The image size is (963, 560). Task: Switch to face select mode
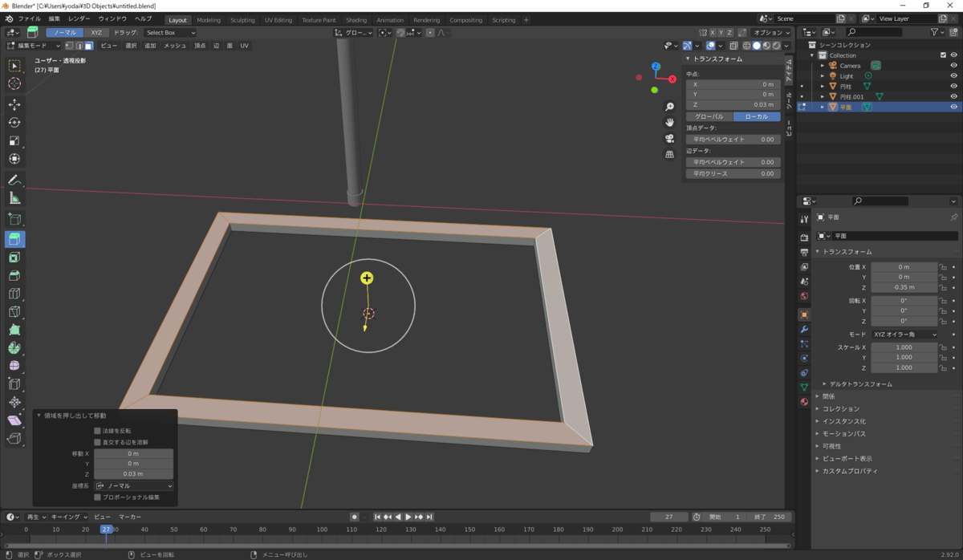[88, 46]
